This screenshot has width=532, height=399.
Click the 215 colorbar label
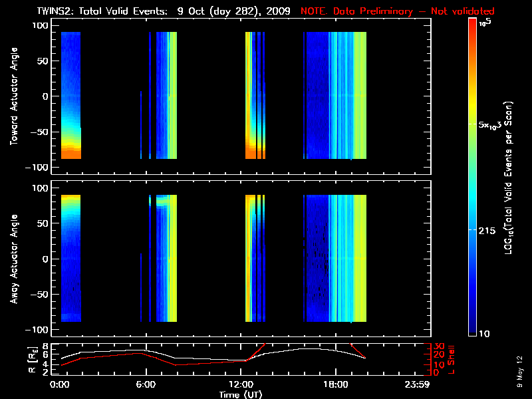487,231
